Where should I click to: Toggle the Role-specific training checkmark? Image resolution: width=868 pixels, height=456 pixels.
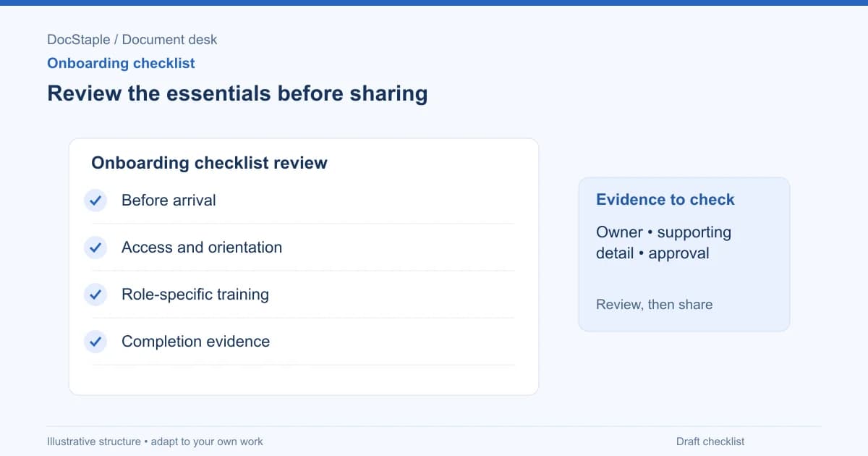coord(95,295)
